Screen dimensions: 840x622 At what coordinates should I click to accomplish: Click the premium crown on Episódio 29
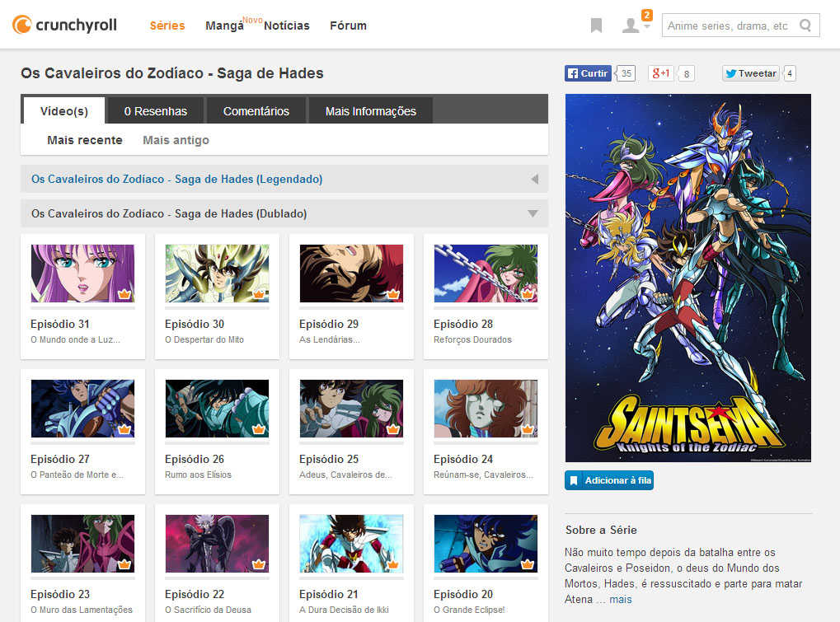tap(393, 294)
